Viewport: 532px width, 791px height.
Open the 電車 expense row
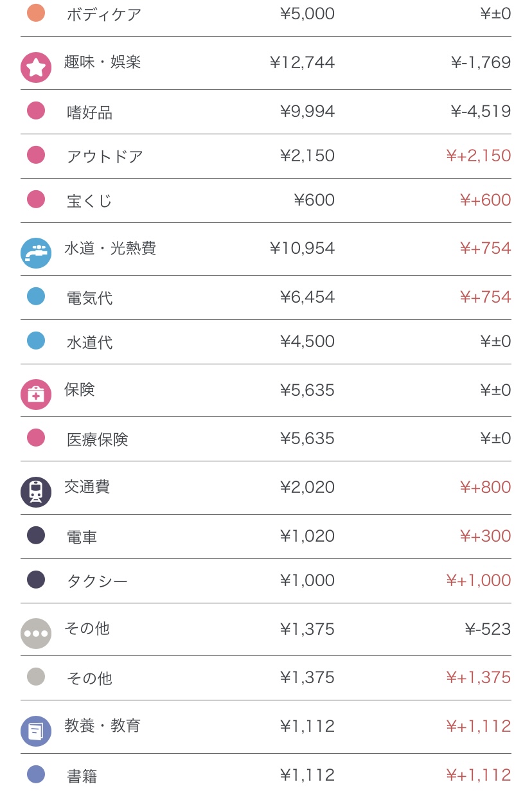pos(82,537)
